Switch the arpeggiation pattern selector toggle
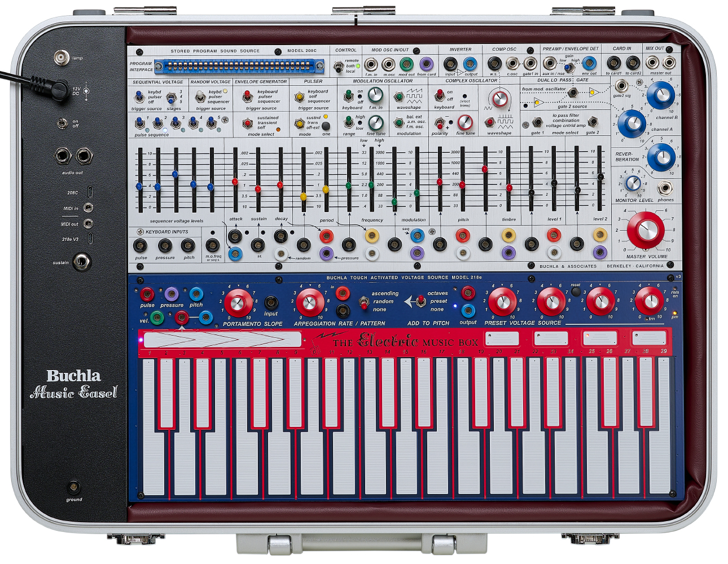Image resolution: width=728 pixels, height=564 pixels. point(364,302)
